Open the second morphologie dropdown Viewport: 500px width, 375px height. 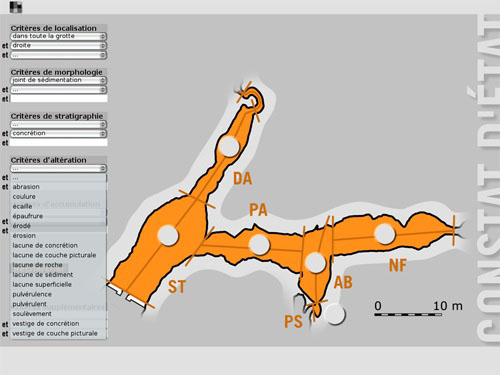point(58,89)
